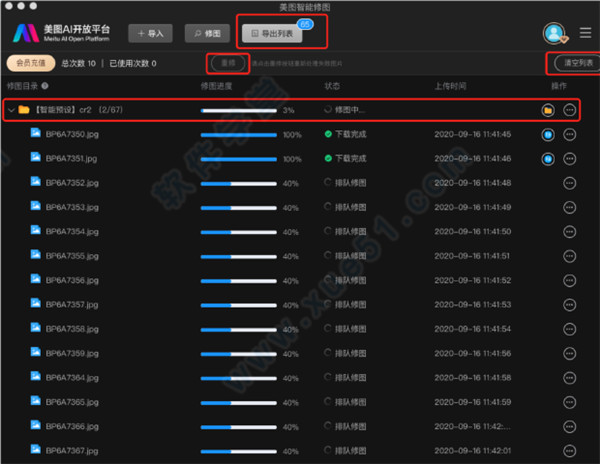
Task: Open more options dropdown for BP6A7364.jpg
Action: 571,378
